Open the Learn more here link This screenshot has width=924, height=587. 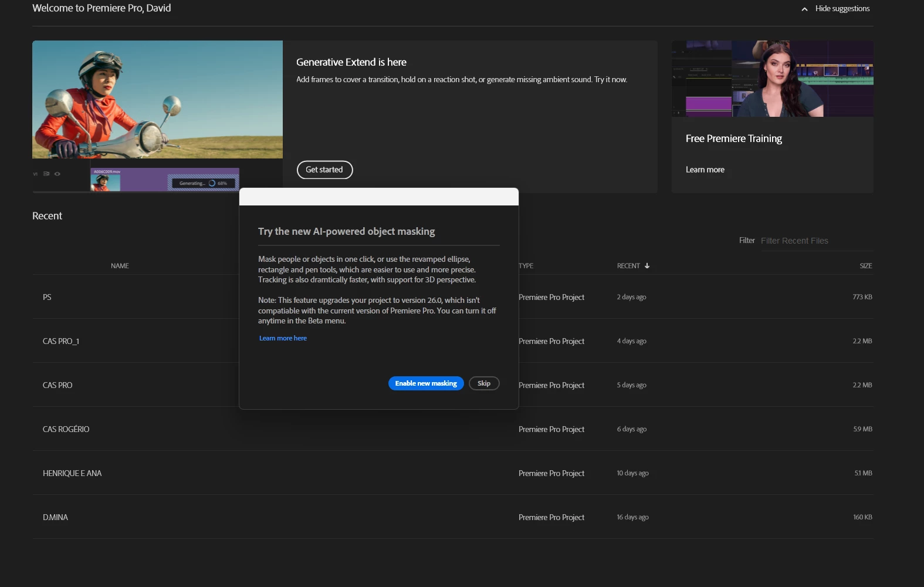pyautogui.click(x=283, y=338)
